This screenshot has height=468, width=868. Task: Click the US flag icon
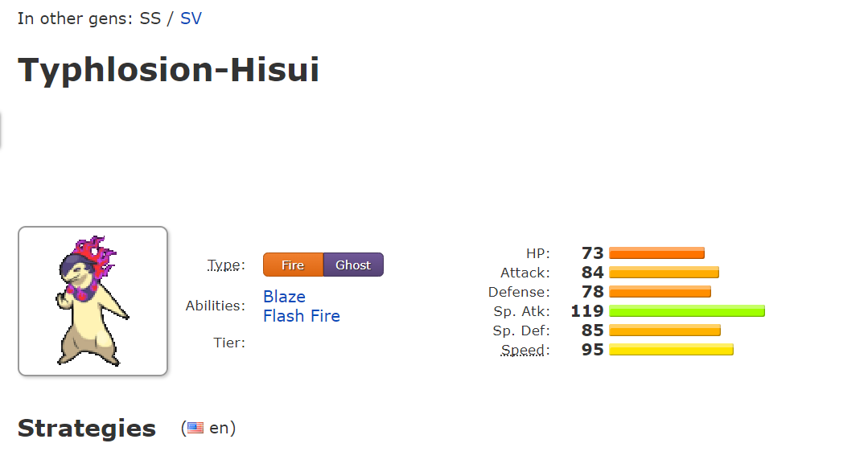[195, 429]
